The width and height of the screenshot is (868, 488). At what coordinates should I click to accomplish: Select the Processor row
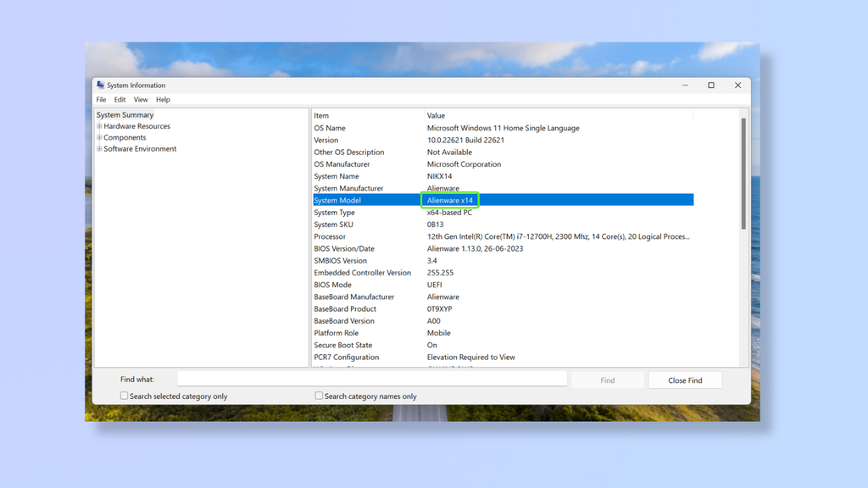pos(356,236)
